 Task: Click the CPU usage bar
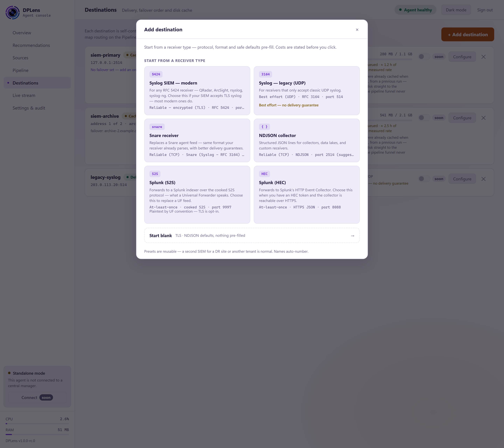coord(37,424)
